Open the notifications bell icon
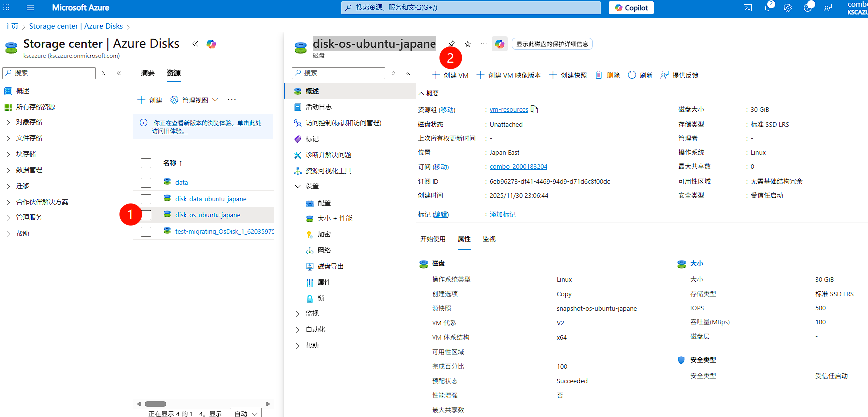The width and height of the screenshot is (868, 417). pos(768,8)
